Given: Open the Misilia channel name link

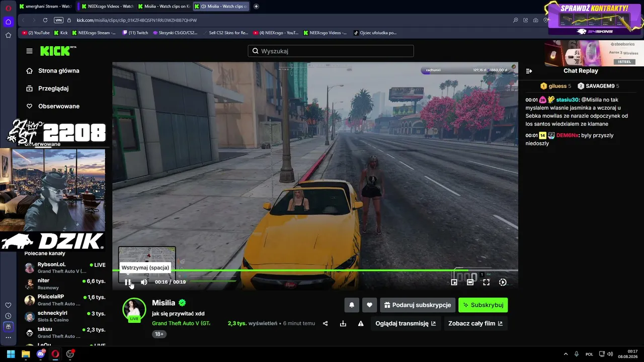Looking at the screenshot, I should (x=164, y=303).
